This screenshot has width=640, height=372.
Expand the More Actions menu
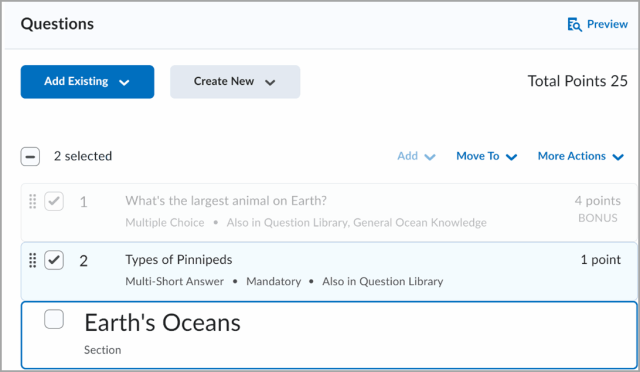point(581,156)
